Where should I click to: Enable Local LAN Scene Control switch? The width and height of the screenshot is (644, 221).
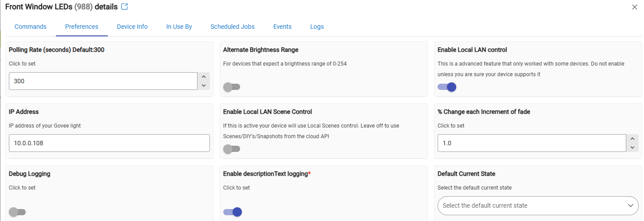(231, 149)
